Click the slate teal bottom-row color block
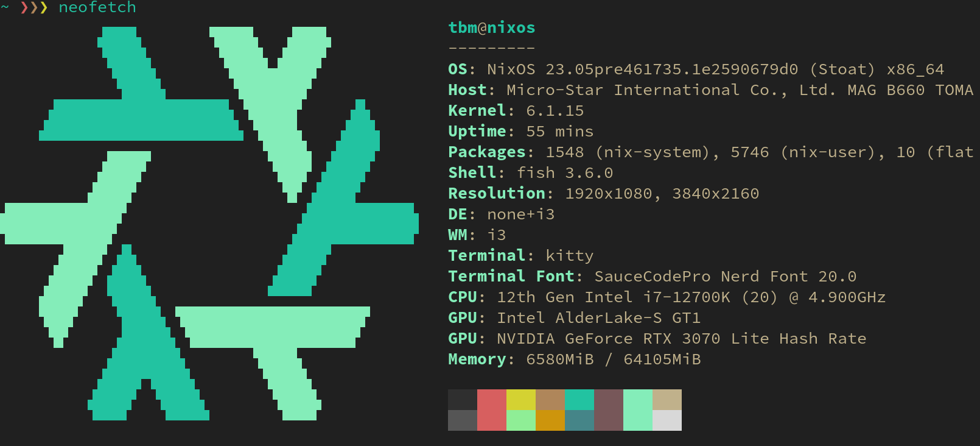The height and width of the screenshot is (446, 980). [x=579, y=420]
